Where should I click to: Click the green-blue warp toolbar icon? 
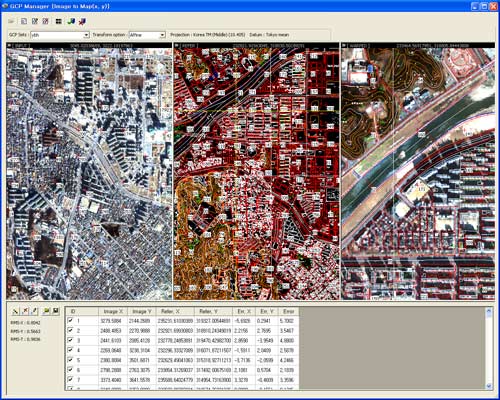[x=71, y=21]
